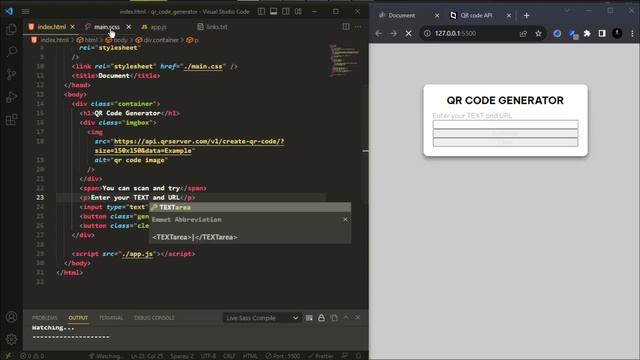
Task: Open the notifications bell in status bar
Action: pyautogui.click(x=358, y=356)
